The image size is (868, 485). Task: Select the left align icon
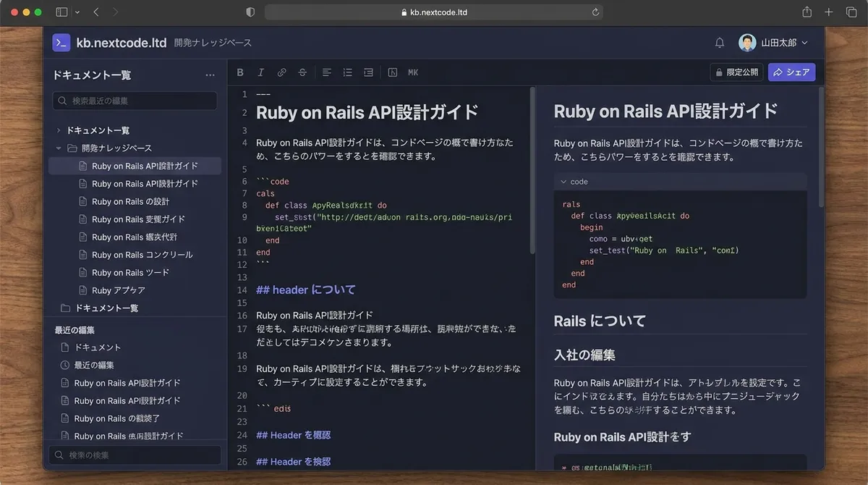pos(326,72)
